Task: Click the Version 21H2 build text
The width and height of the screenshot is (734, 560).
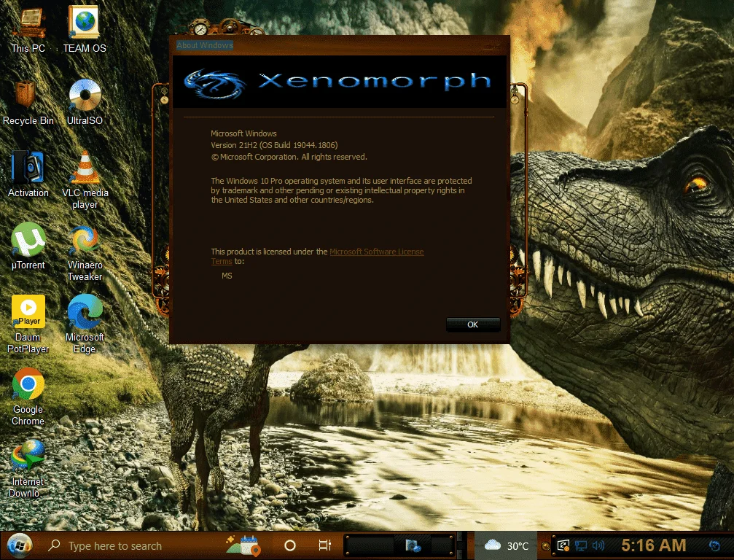Action: coord(274,145)
